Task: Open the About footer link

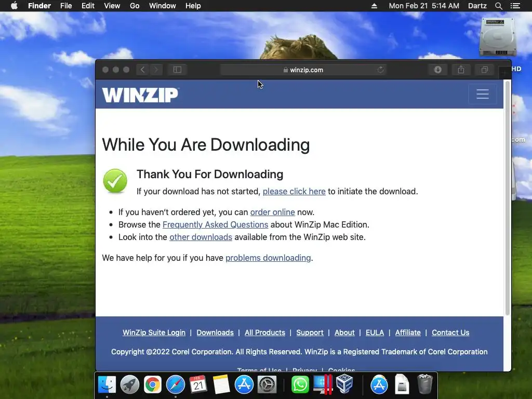Action: point(344,332)
